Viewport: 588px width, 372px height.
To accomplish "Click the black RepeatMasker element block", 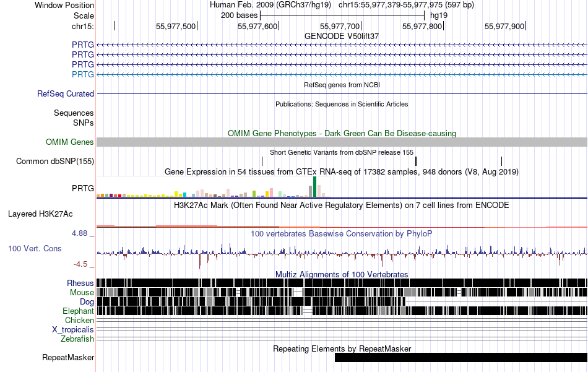I will [461, 357].
